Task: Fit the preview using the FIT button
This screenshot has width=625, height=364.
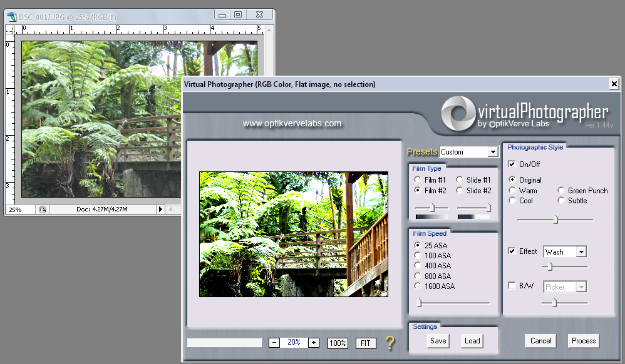Action: pyautogui.click(x=365, y=343)
